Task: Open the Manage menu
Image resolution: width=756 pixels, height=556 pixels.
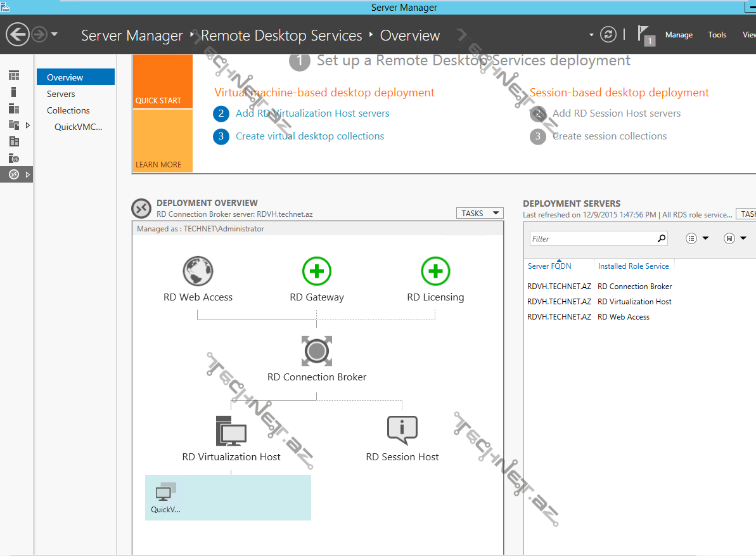Action: (679, 35)
